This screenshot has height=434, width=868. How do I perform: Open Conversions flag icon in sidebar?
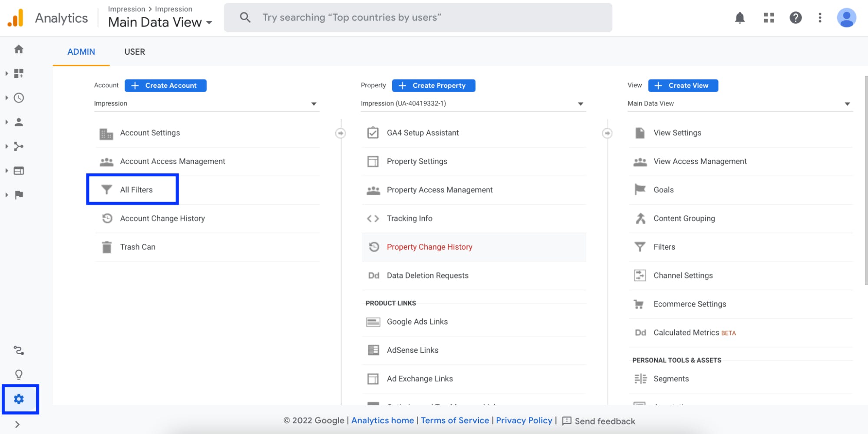pos(19,195)
